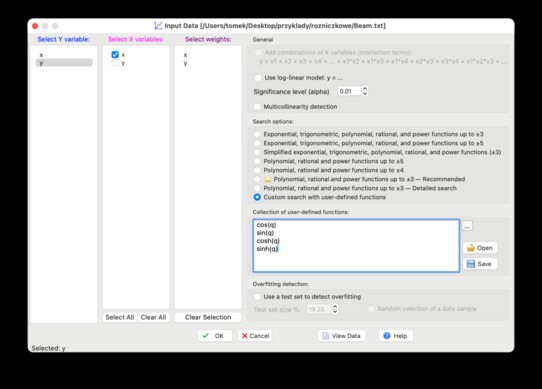542x389 pixels.
Task: Click Random selection of a data sample checkbox
Action: pyautogui.click(x=371, y=308)
